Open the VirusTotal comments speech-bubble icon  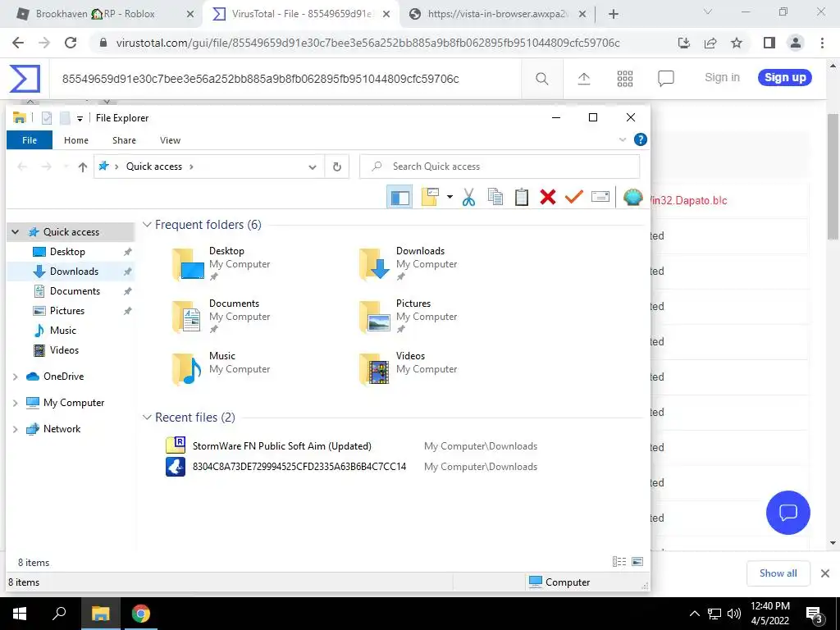click(x=665, y=79)
